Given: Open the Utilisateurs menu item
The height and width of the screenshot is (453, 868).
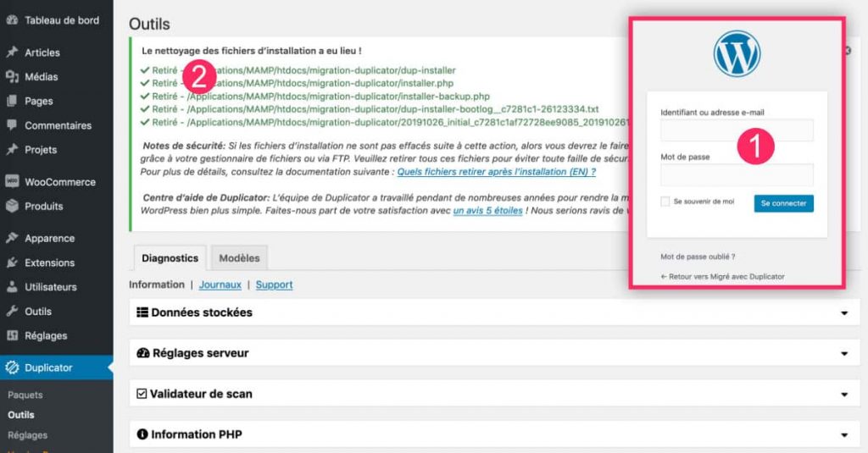Looking at the screenshot, I should click(x=57, y=286).
